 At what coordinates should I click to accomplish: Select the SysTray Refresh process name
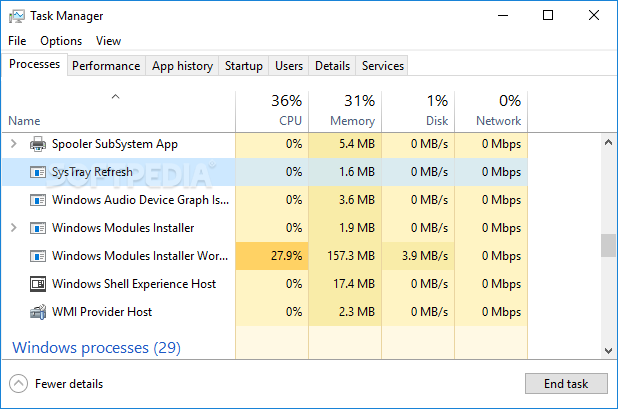92,172
